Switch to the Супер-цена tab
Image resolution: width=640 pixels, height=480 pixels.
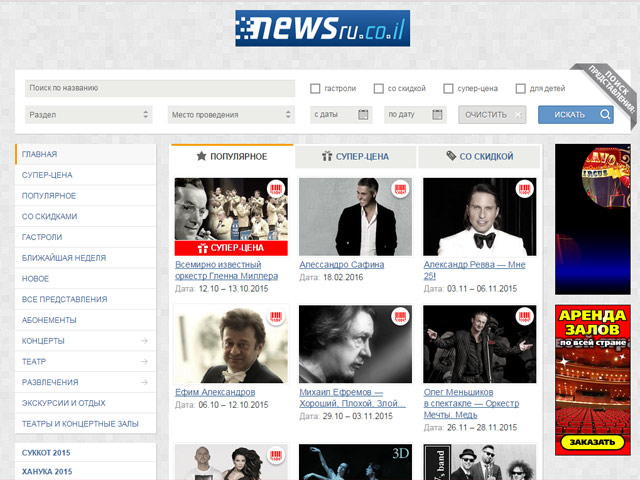[355, 156]
